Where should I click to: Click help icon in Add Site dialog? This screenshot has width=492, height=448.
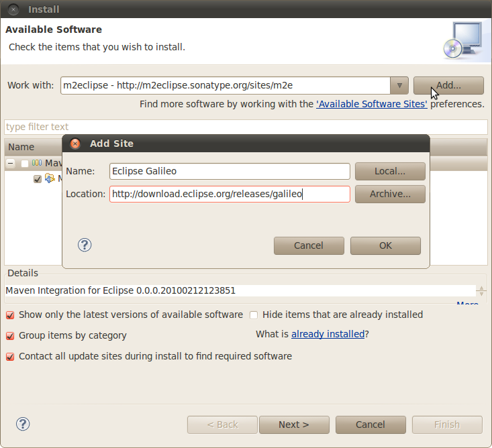tap(85, 245)
